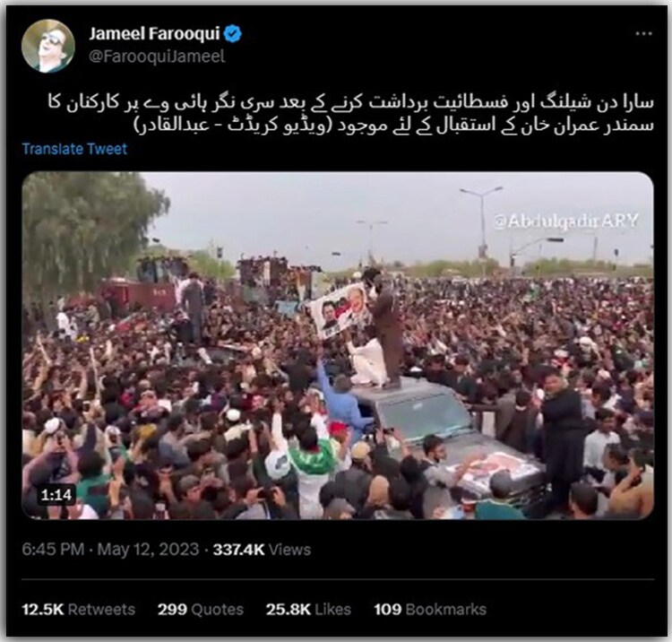Click the blue verified badge icon

pos(233,34)
